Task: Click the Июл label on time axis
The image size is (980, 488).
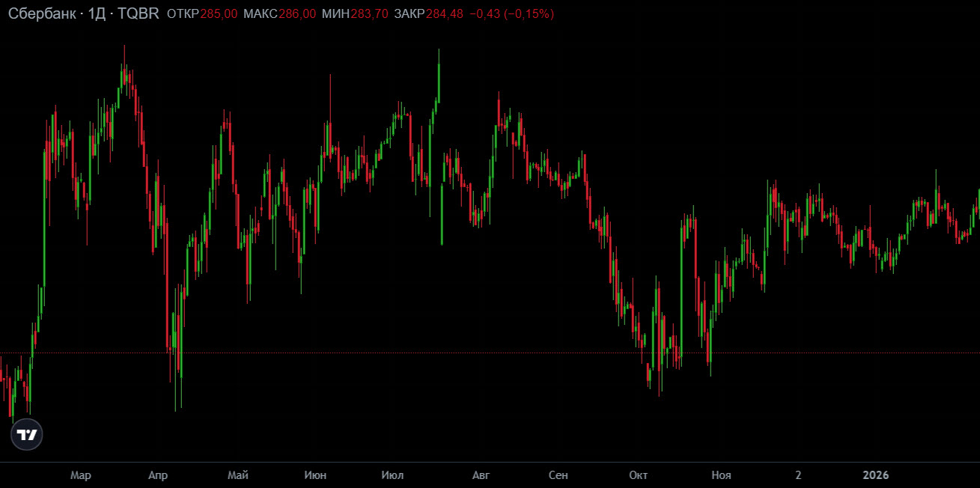Action: pos(392,475)
